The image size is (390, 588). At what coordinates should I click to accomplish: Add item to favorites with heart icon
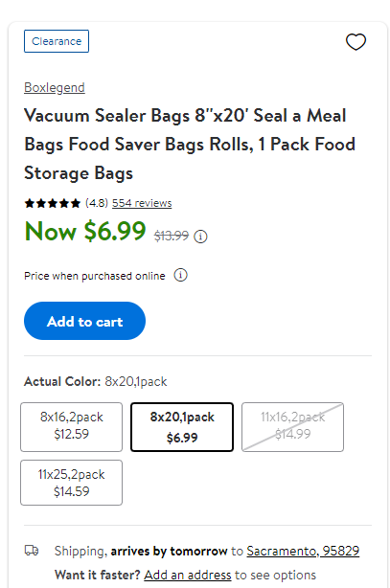click(356, 41)
